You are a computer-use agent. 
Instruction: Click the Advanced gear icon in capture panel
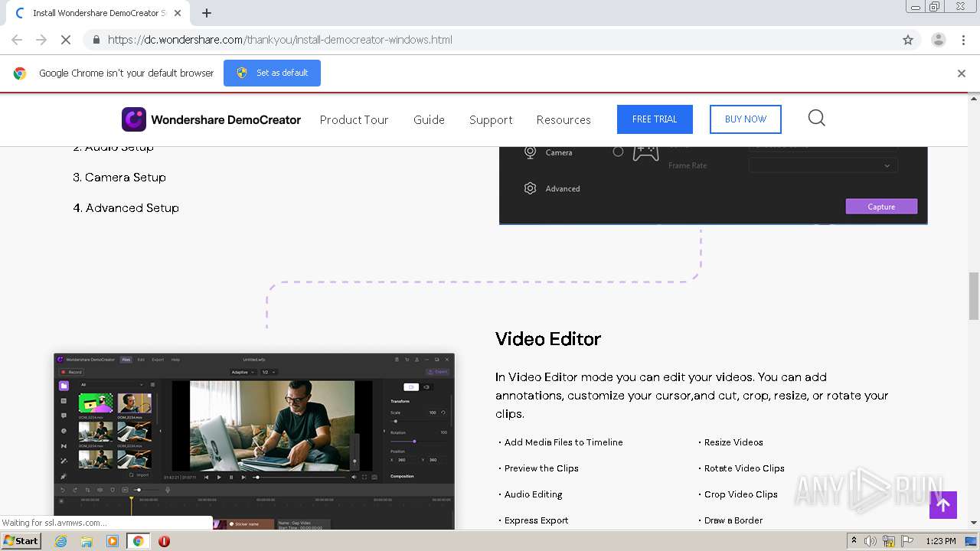click(530, 188)
